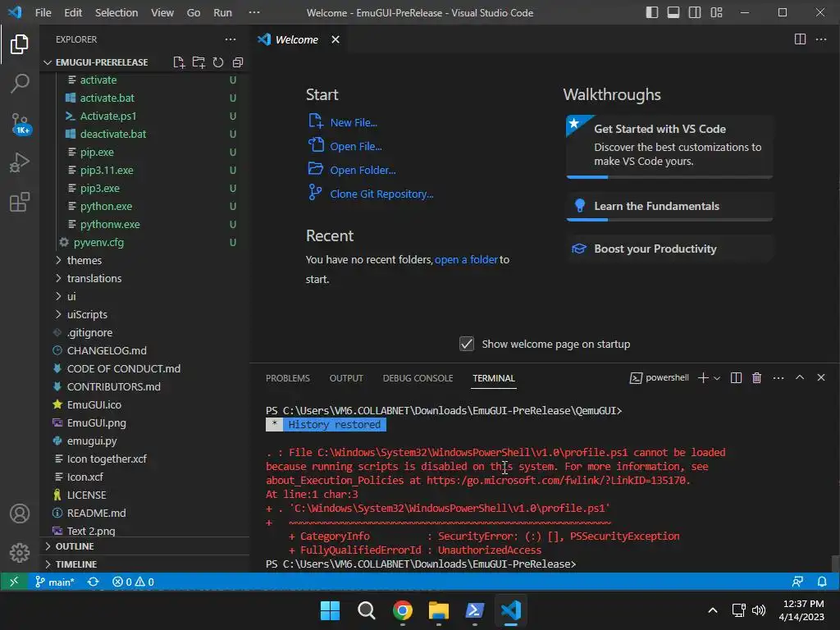Open overflow menu dots in the menu bar
Viewport: 840px width, 630px height.
coord(254,12)
